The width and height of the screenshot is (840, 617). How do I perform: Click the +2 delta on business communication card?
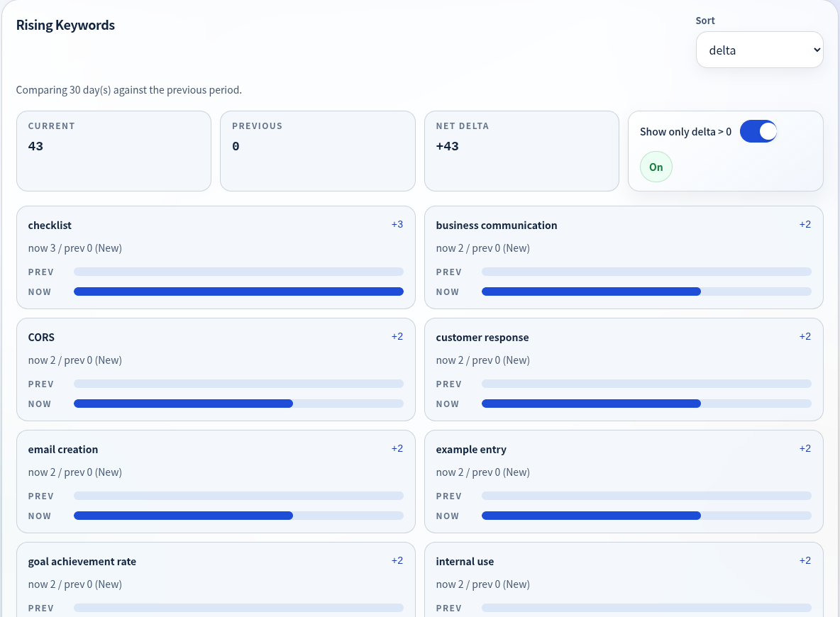pos(805,224)
